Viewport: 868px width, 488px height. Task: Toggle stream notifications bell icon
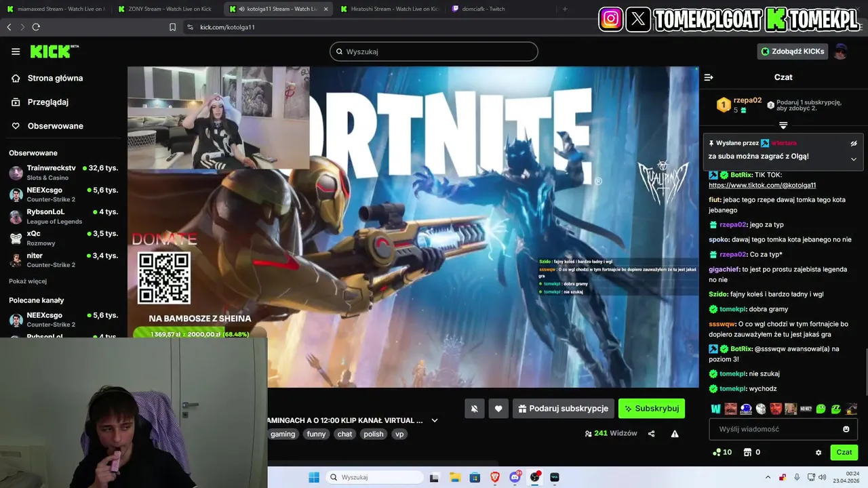pos(475,409)
